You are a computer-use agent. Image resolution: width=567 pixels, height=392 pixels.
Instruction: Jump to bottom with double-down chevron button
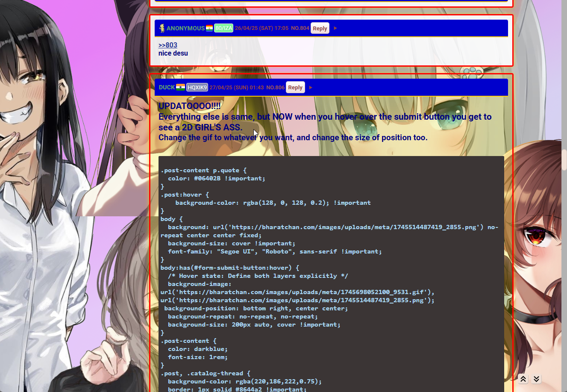536,379
